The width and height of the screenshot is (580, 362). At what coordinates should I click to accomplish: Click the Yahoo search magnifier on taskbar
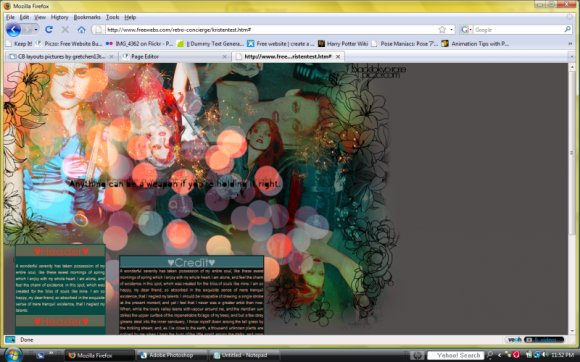coord(490,355)
